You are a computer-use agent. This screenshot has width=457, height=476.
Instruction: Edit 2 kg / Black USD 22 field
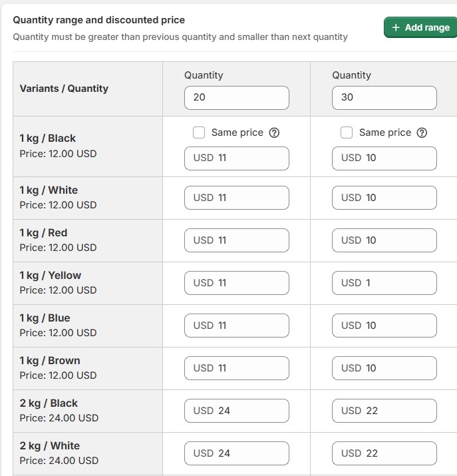(x=384, y=411)
